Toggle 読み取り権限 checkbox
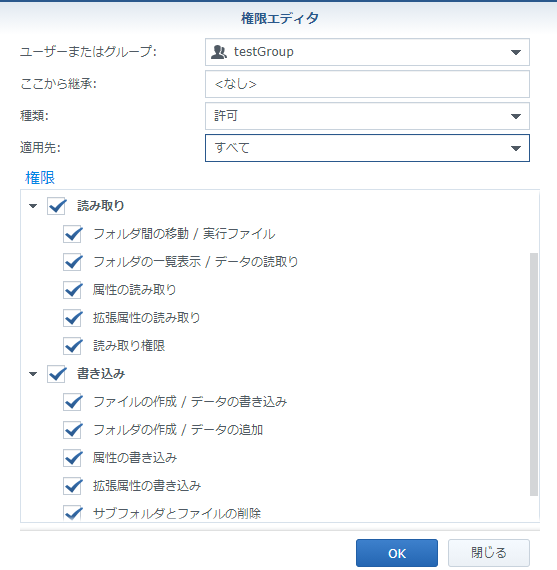Image resolution: width=557 pixels, height=570 pixels. (72, 346)
